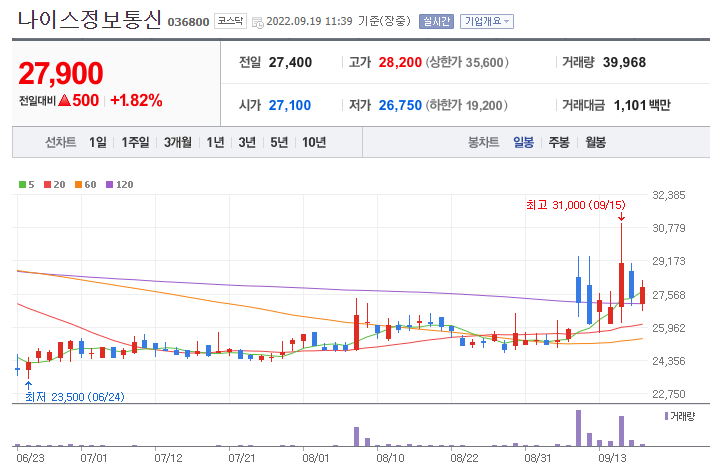Click the orange 60-day moving average swatch

(x=78, y=184)
